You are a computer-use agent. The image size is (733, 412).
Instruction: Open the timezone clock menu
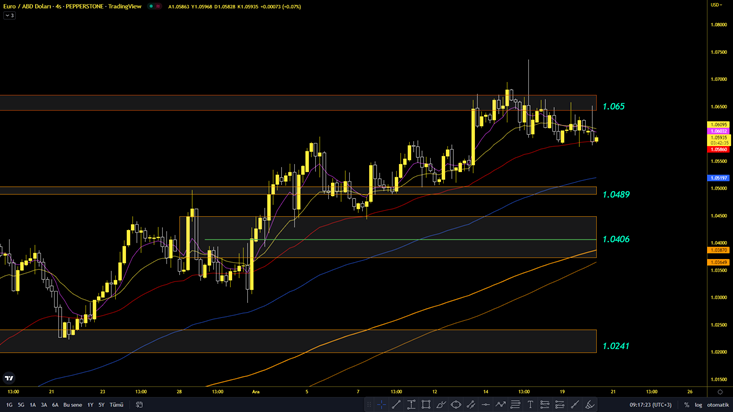coord(650,405)
